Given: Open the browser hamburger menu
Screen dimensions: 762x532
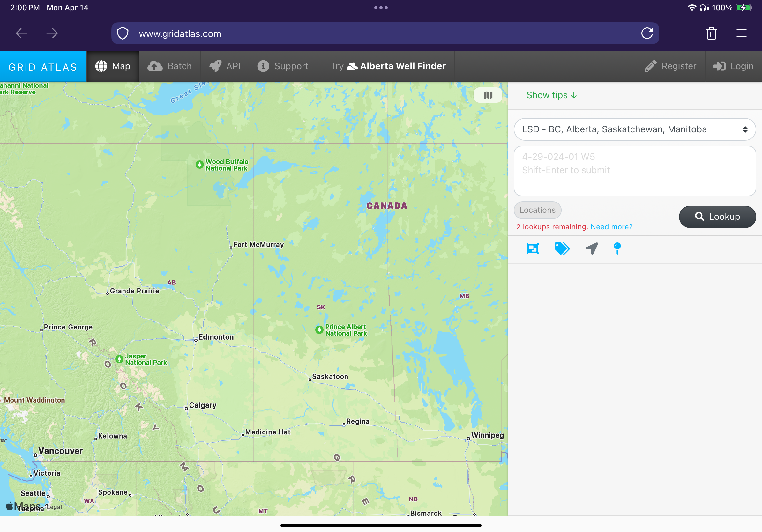Looking at the screenshot, I should coord(741,33).
